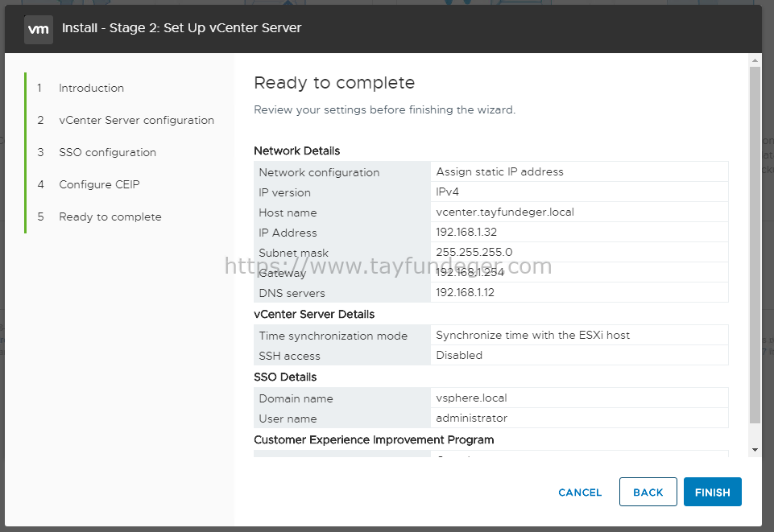The image size is (774, 532).
Task: Click the Network Details heading
Action: 296,151
